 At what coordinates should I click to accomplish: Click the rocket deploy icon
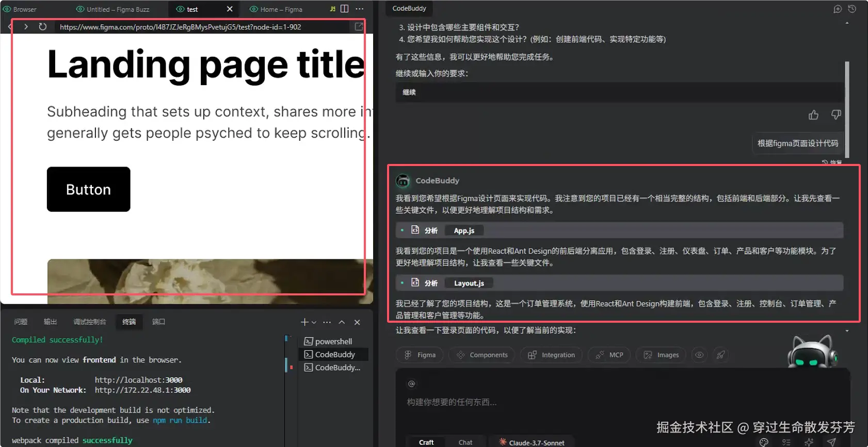tap(721, 355)
